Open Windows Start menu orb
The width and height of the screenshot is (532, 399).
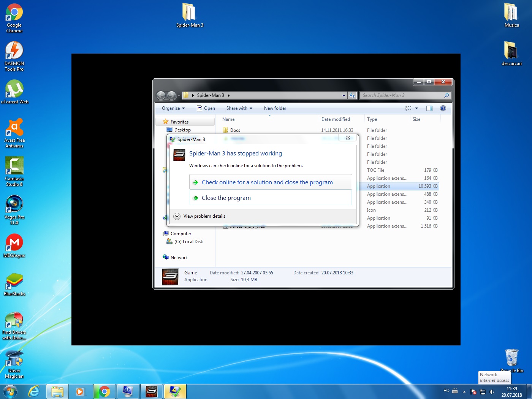tap(10, 391)
